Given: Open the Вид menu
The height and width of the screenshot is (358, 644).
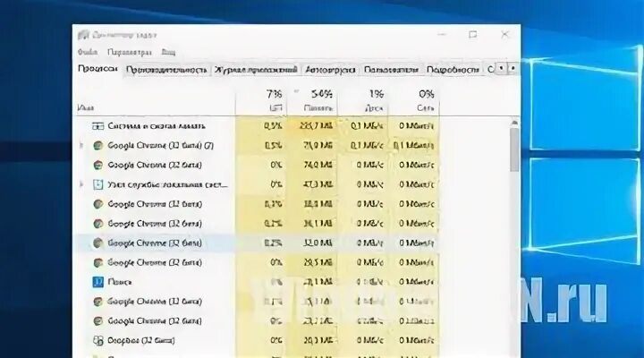Looking at the screenshot, I should (x=168, y=52).
